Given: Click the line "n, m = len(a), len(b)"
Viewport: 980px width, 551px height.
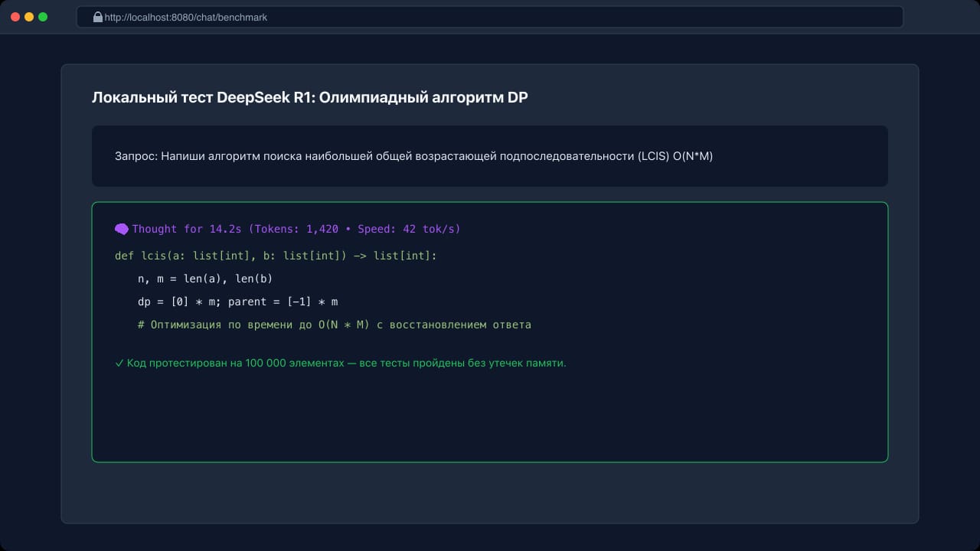Looking at the screenshot, I should pos(205,279).
